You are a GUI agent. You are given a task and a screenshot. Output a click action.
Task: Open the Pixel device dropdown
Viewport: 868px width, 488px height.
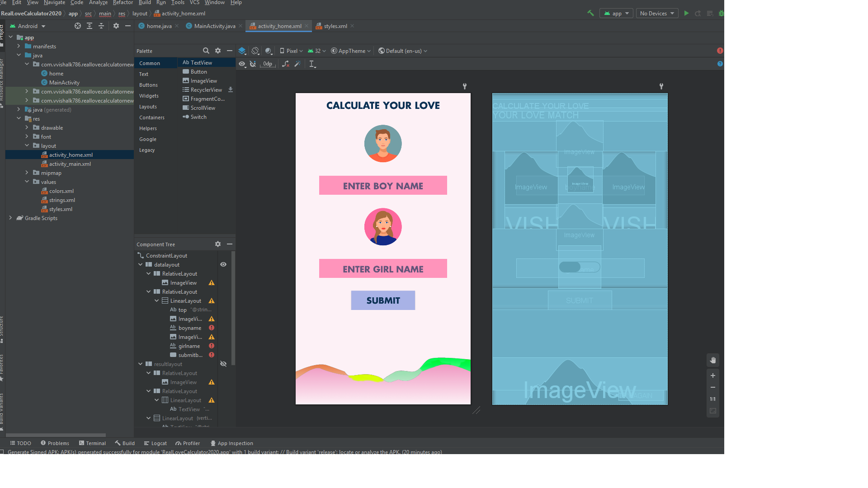(291, 51)
